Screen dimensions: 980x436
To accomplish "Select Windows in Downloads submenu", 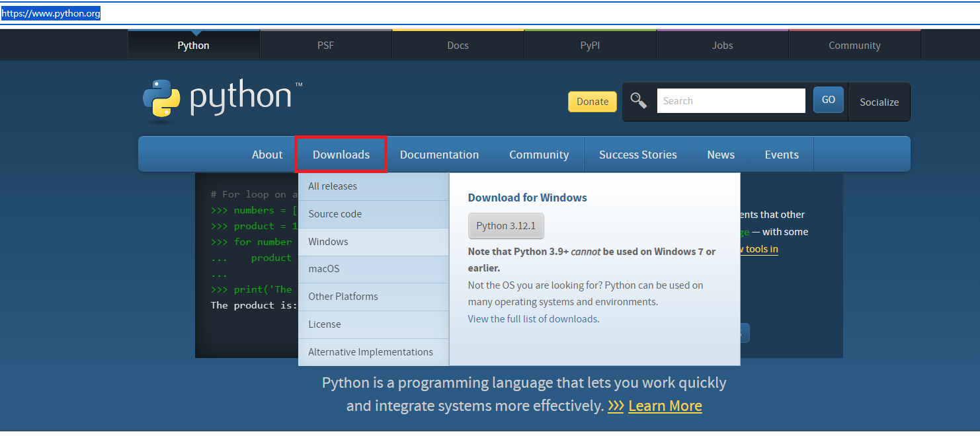I will click(374, 242).
